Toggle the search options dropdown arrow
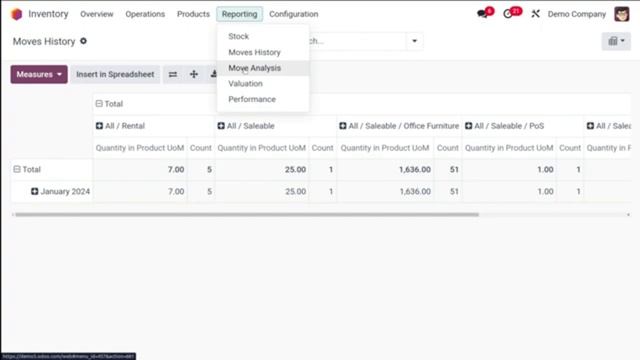Image resolution: width=640 pixels, height=360 pixels. tap(414, 41)
